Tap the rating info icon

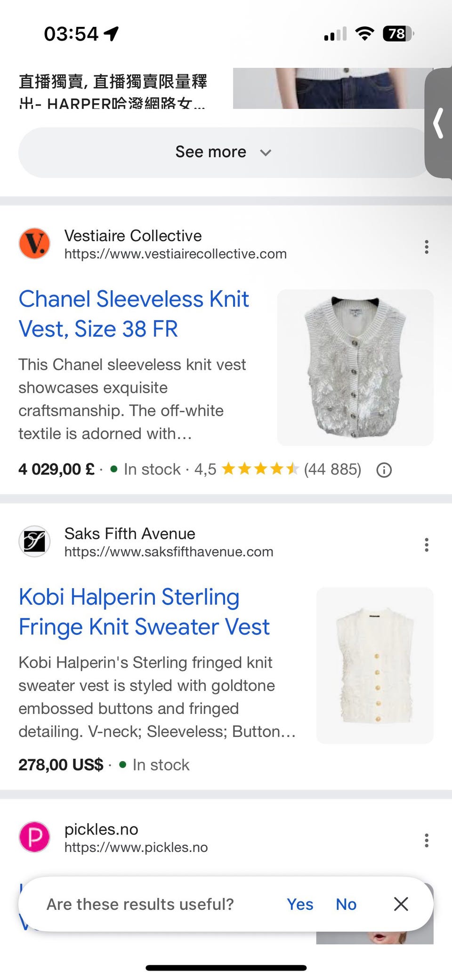(384, 470)
